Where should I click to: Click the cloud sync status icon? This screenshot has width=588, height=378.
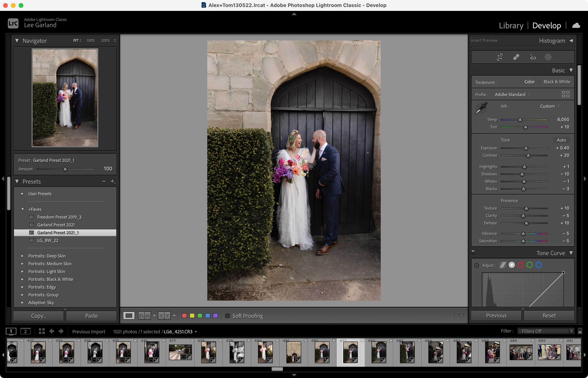pos(576,25)
